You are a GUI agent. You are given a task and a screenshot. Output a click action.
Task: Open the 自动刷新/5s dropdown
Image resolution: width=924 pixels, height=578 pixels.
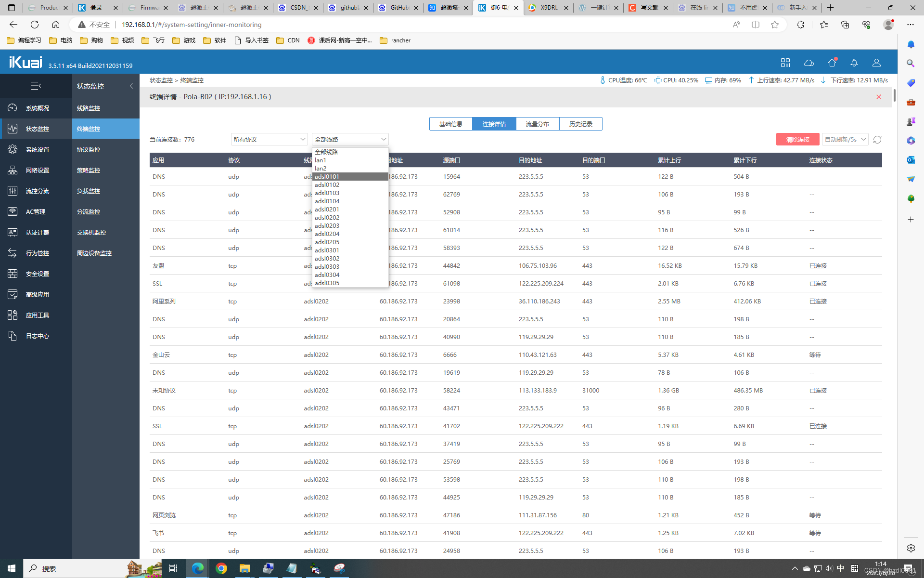(x=845, y=139)
